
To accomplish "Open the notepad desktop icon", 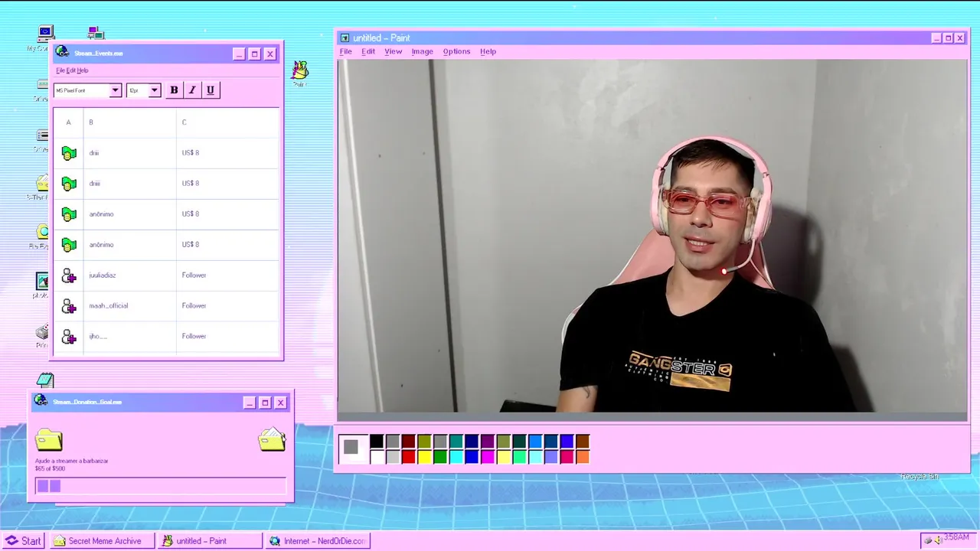I will 45,380.
